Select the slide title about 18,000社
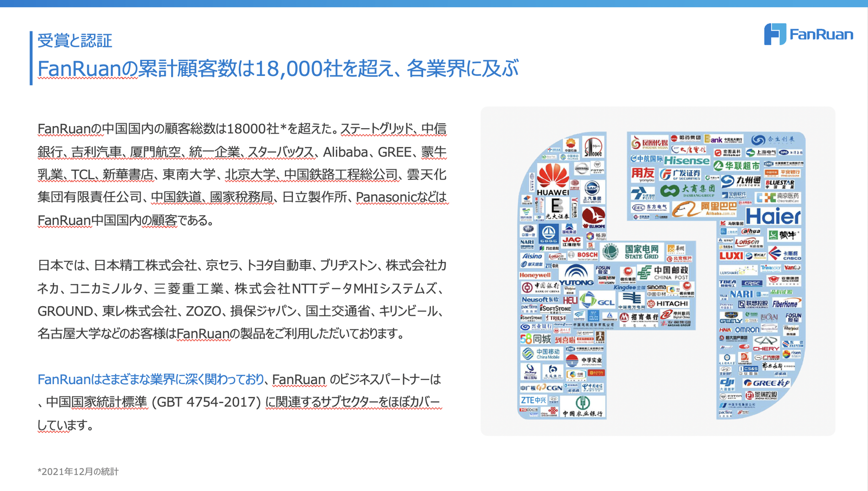The height and width of the screenshot is (491, 868). point(278,69)
